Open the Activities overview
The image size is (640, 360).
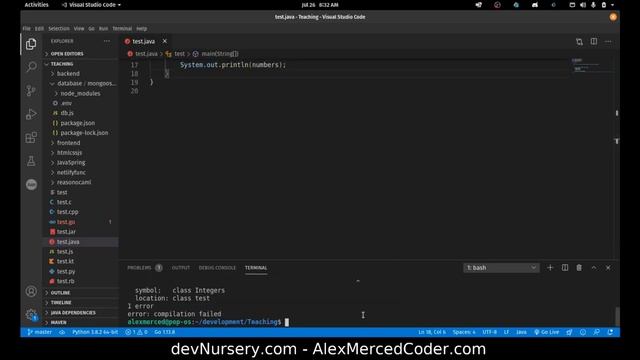tap(36, 5)
